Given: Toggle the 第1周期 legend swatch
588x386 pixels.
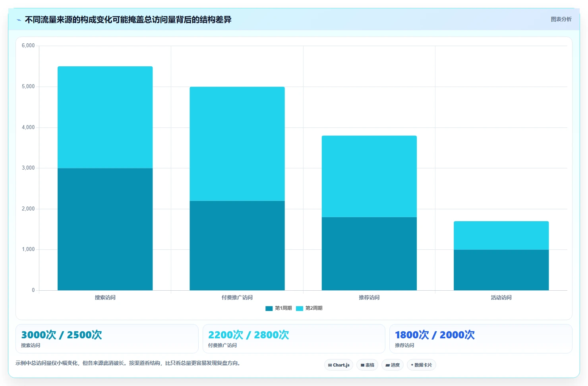Looking at the screenshot, I should point(269,308).
